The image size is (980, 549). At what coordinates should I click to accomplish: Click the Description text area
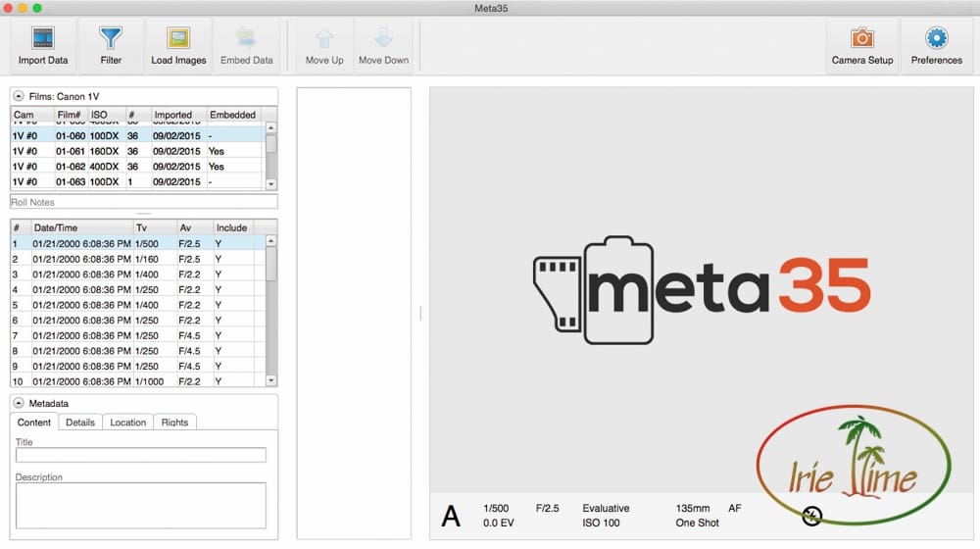tap(140, 505)
